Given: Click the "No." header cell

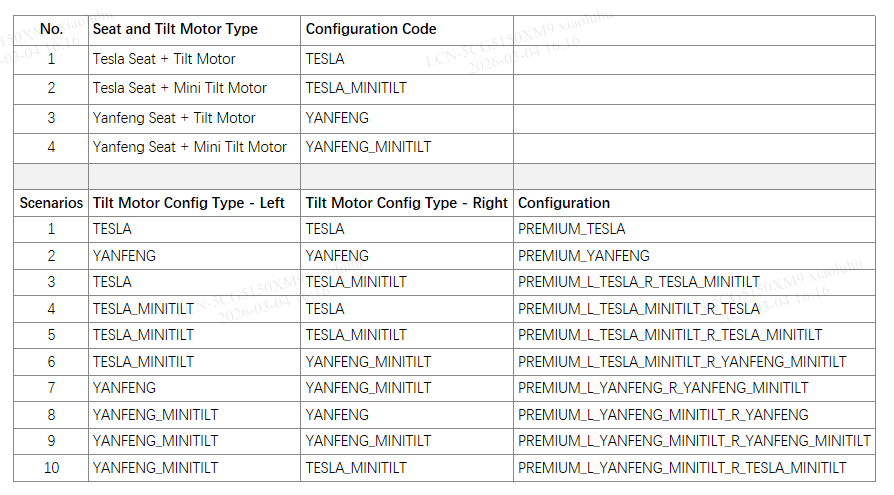Looking at the screenshot, I should (51, 29).
